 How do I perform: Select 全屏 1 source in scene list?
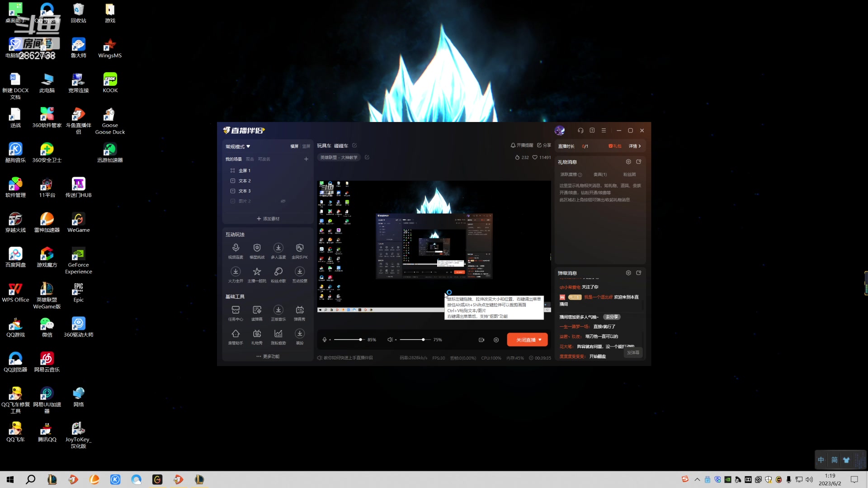267,170
